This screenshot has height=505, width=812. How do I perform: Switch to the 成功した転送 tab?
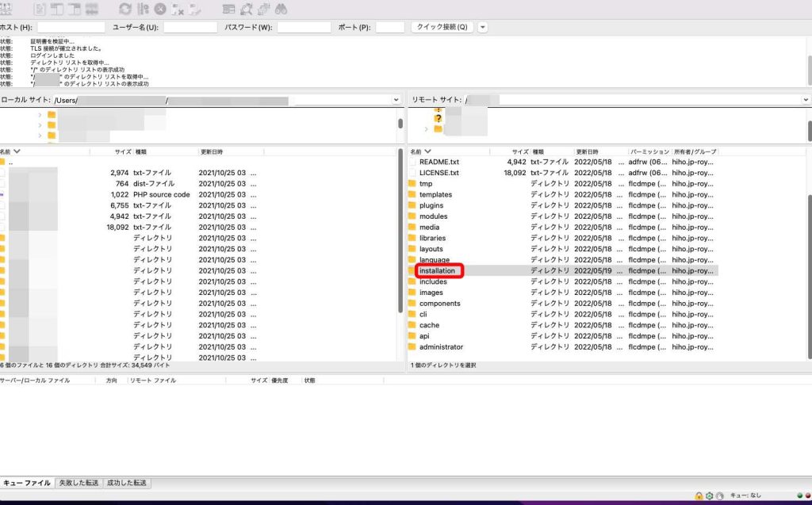tap(126, 483)
